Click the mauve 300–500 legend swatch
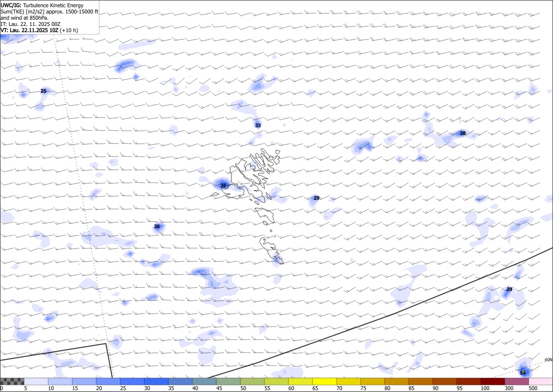 coord(516,381)
